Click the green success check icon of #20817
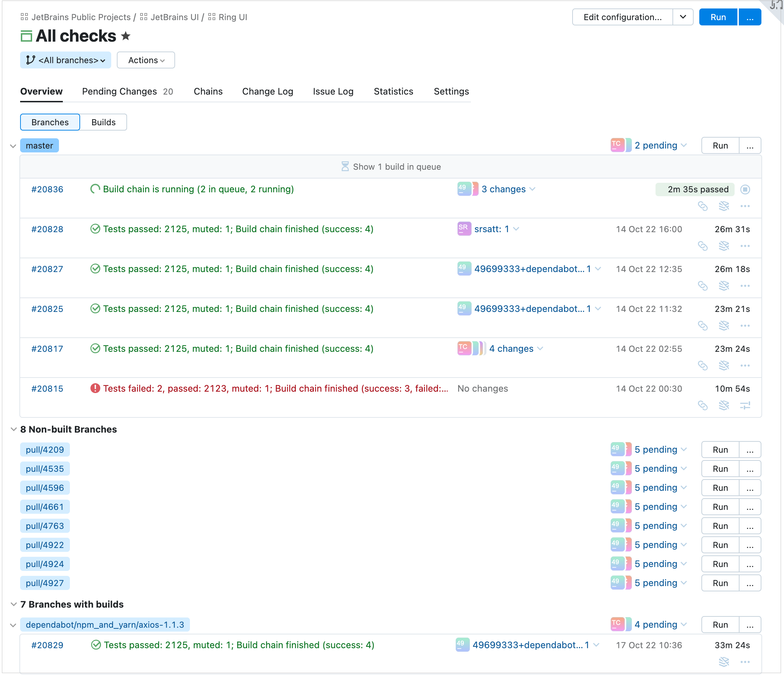This screenshot has width=784, height=675. click(95, 349)
